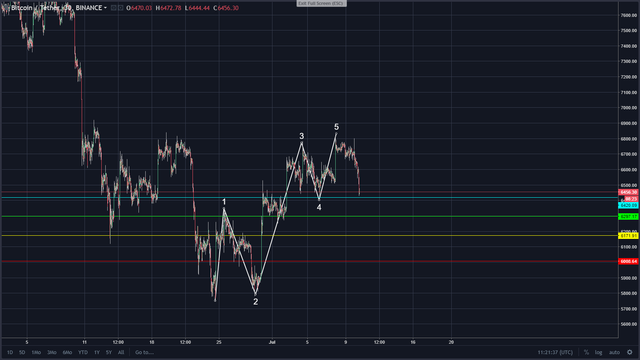The image size is (640, 360).
Task: Click Elliott wave label 1
Action: (x=224, y=202)
